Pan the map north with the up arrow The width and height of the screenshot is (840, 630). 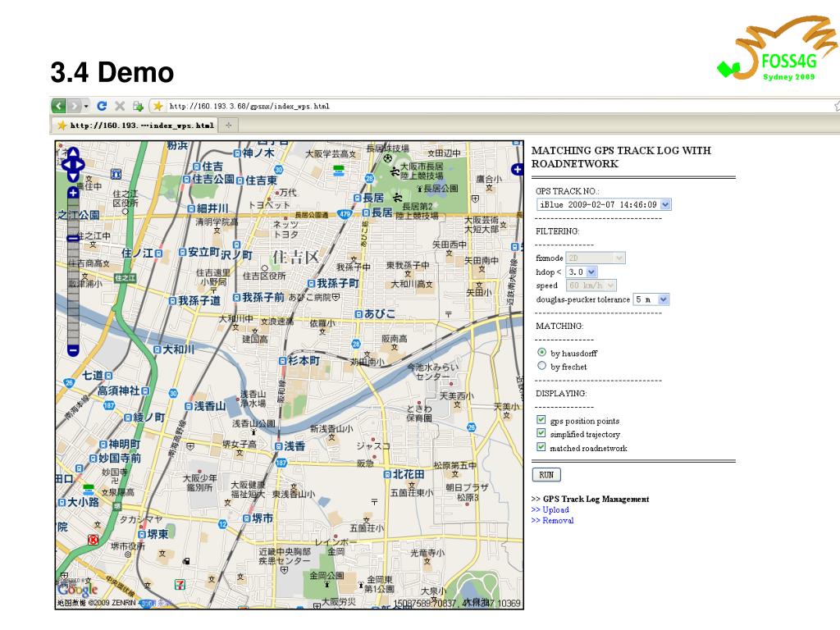click(73, 153)
